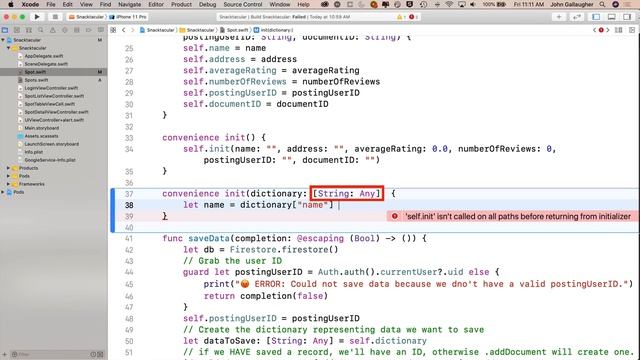The height and width of the screenshot is (360, 640).
Task: Stop the running build
Action: pos(55,17)
